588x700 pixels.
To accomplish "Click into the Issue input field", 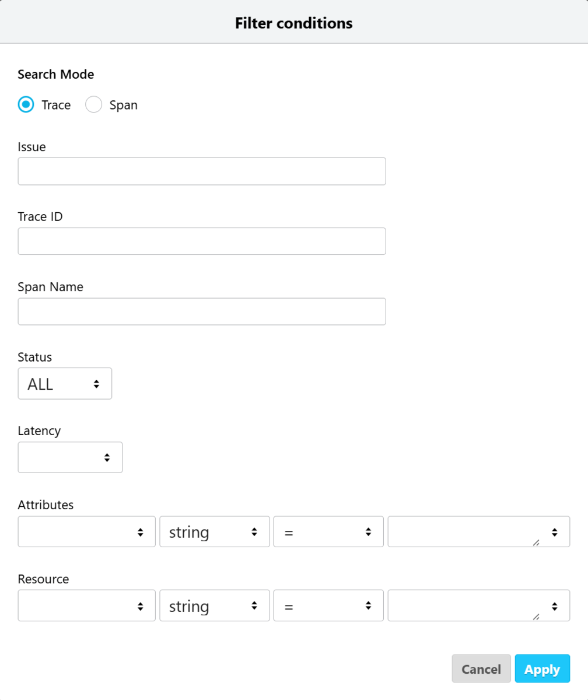I will coord(201,171).
